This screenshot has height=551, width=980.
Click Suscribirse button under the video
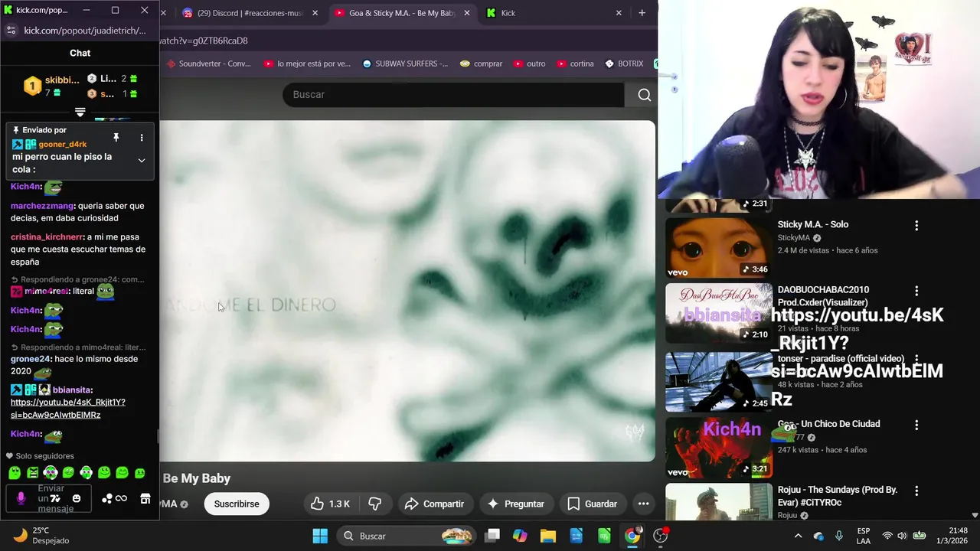(x=237, y=504)
